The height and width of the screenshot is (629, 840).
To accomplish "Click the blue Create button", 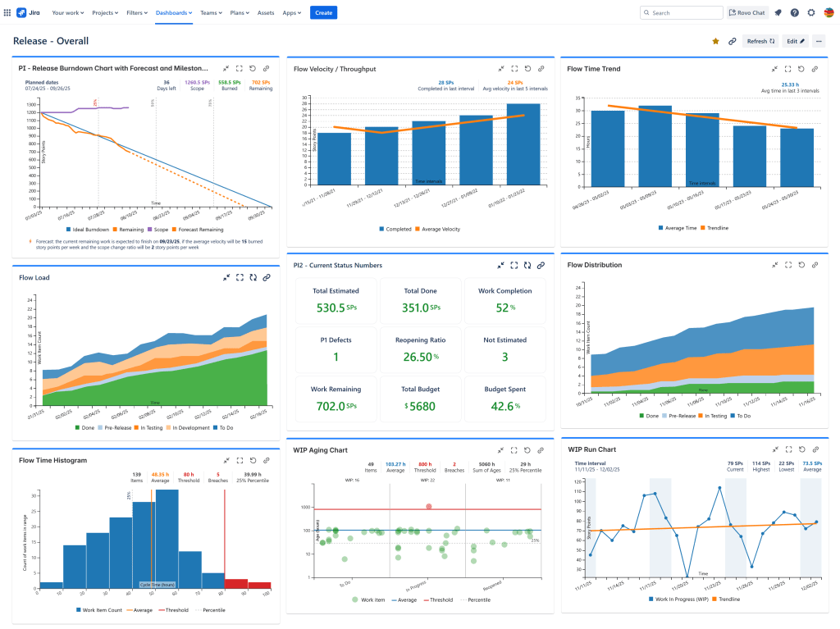I will click(323, 13).
